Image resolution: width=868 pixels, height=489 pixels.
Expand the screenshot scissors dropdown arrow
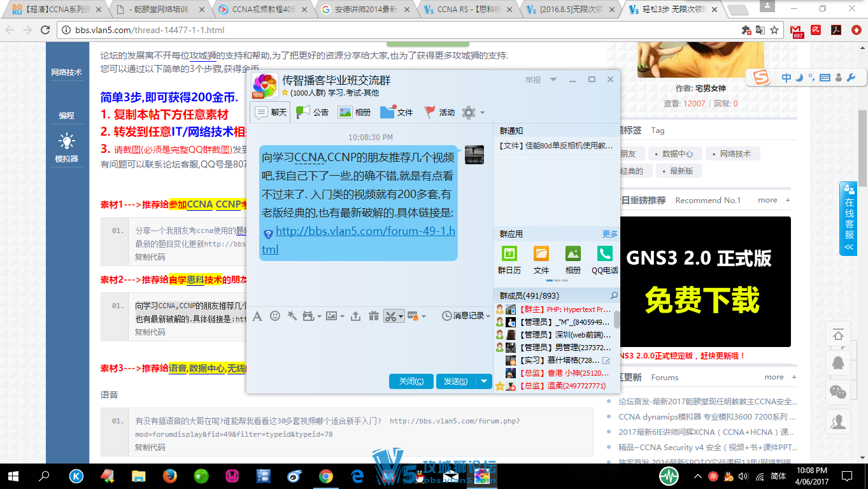pyautogui.click(x=401, y=316)
